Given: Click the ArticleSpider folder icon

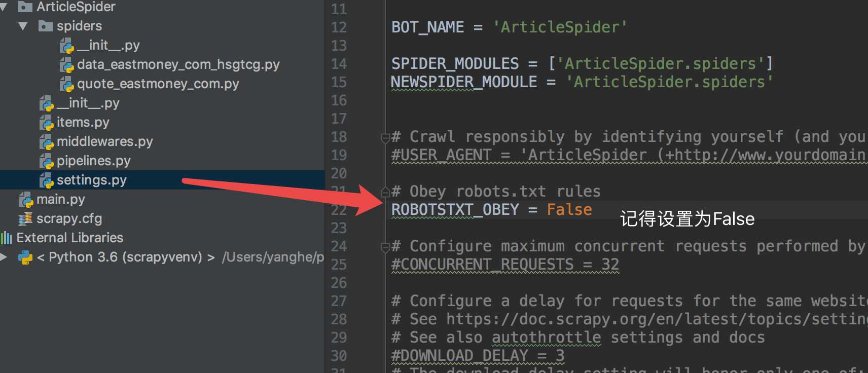Looking at the screenshot, I should [25, 7].
